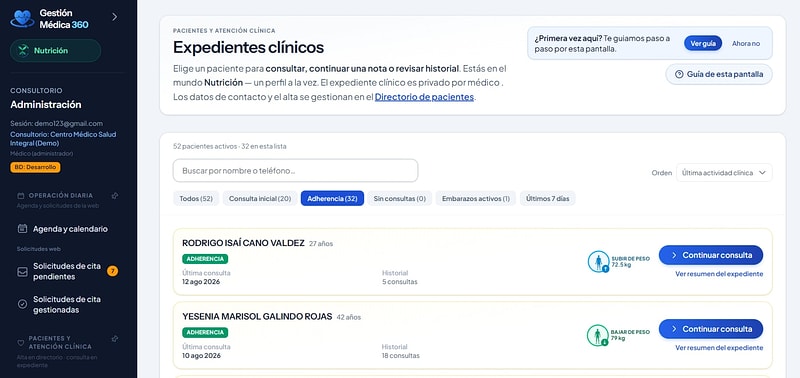800x378 pixels.
Task: Select the Adherencia (32) filter
Action: coord(332,198)
